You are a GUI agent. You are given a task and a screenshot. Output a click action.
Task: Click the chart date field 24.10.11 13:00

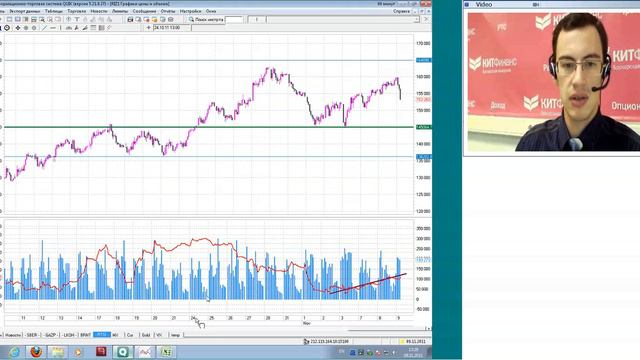click(171, 28)
